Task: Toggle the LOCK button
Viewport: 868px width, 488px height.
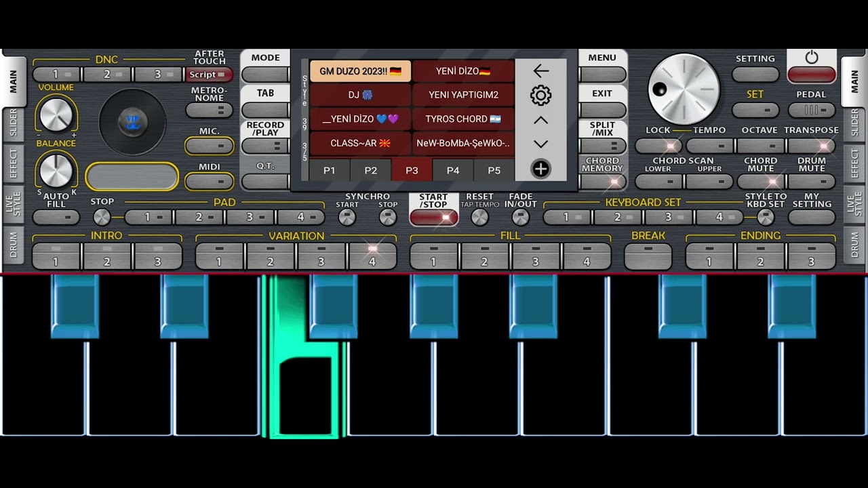Action: click(x=658, y=146)
